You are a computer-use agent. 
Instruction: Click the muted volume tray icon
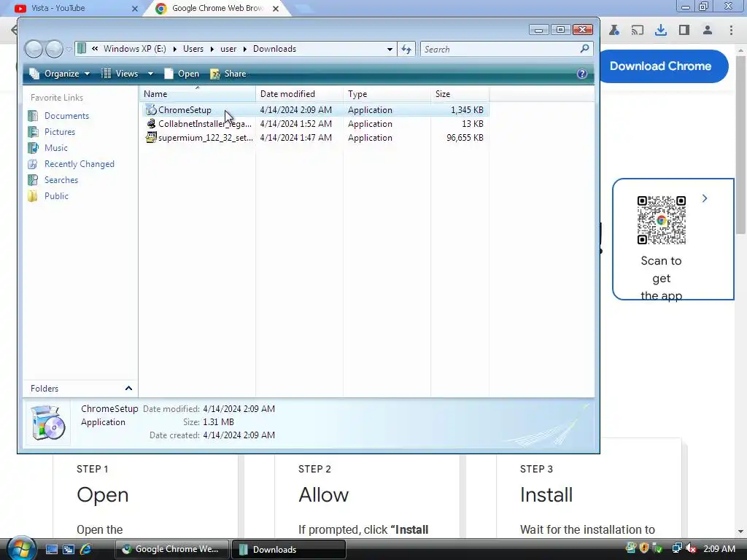691,548
